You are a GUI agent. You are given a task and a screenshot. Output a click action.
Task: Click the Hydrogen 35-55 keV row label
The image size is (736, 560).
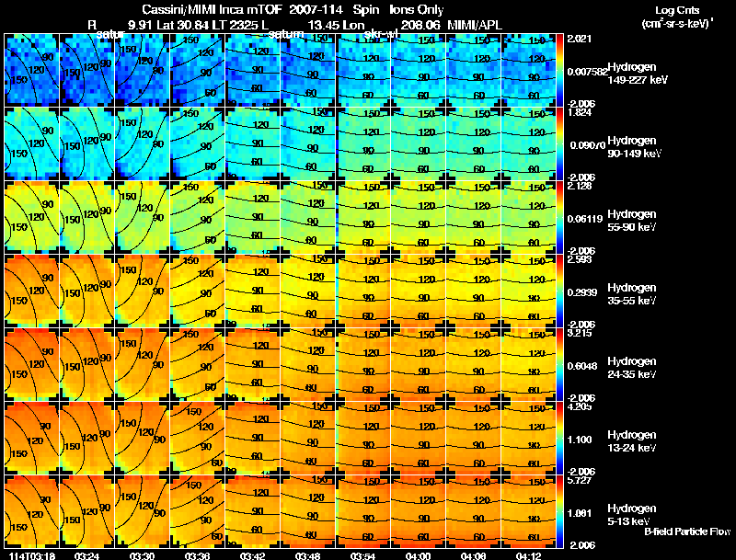(632, 294)
